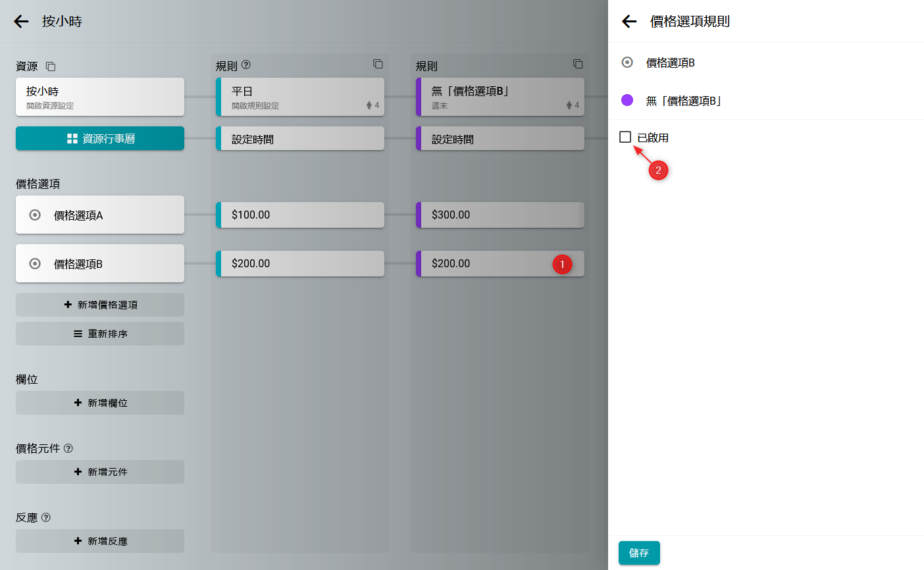Click 重新排序 button

click(100, 334)
